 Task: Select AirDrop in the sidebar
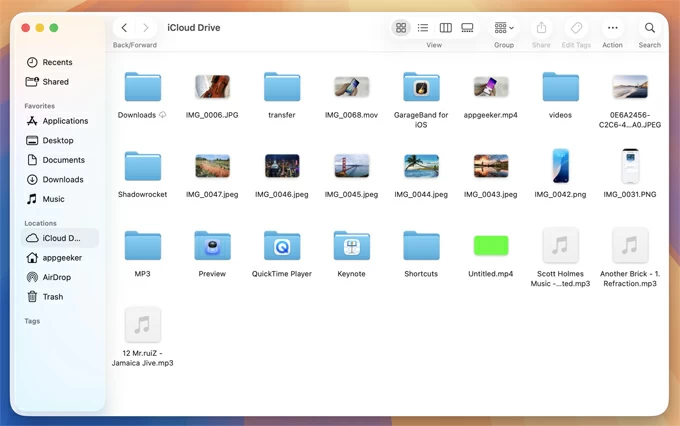click(x=56, y=277)
